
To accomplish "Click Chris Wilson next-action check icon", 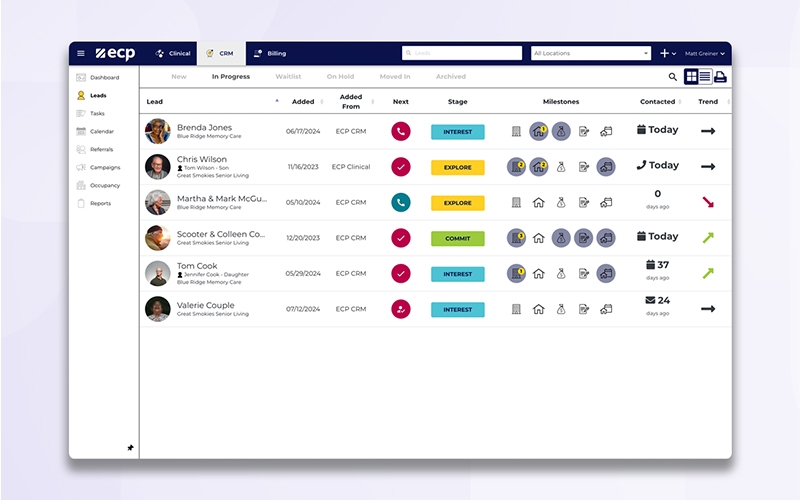I will 401,167.
